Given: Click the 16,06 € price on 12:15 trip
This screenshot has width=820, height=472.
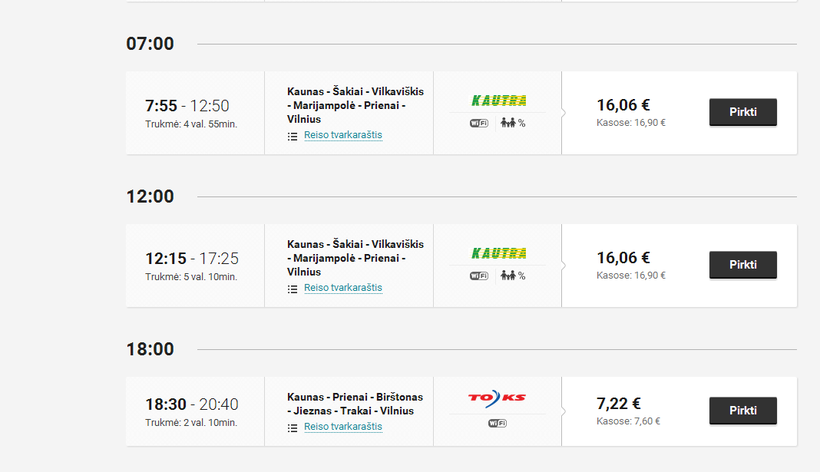Looking at the screenshot, I should pyautogui.click(x=623, y=257).
